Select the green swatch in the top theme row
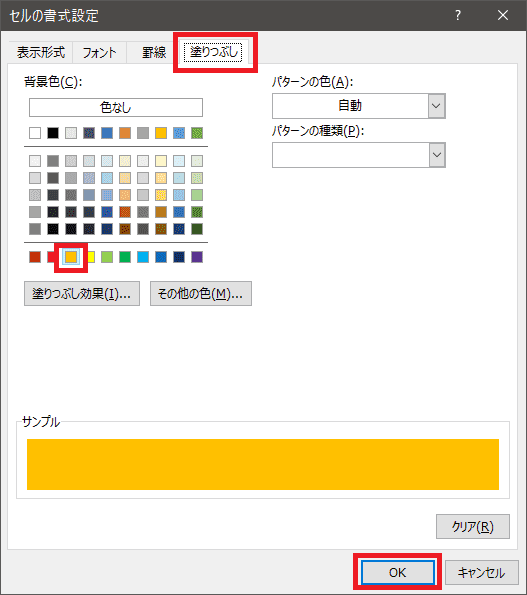This screenshot has height=595, width=527. coord(197,133)
